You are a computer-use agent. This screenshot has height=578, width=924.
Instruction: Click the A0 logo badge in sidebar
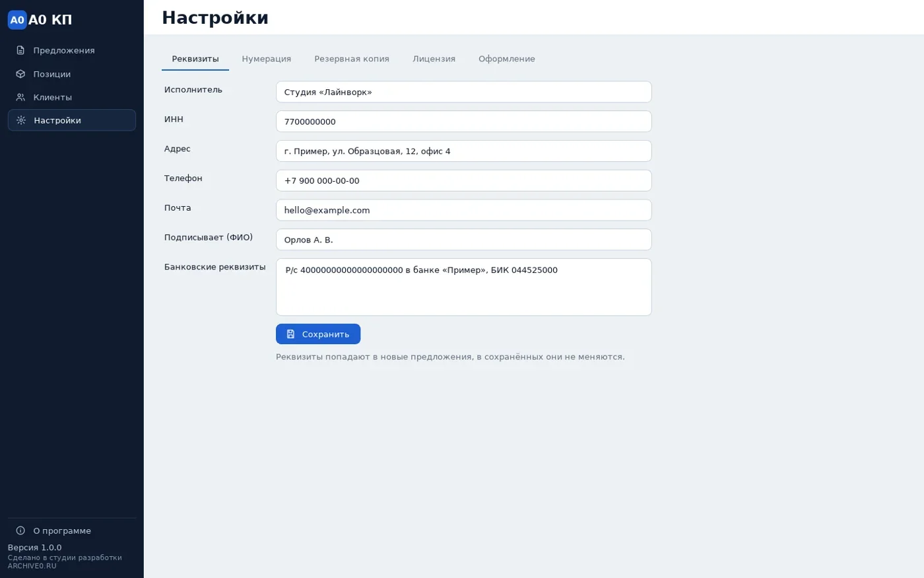tap(17, 20)
